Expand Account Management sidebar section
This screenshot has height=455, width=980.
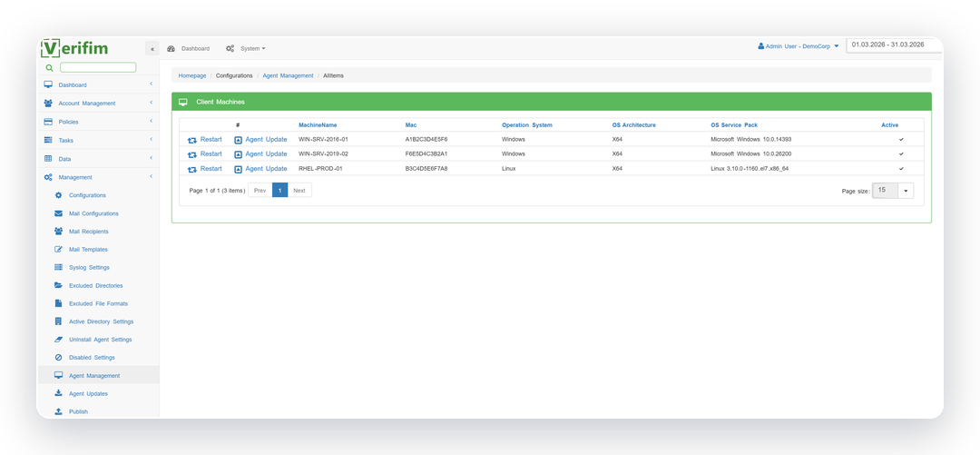pos(151,103)
